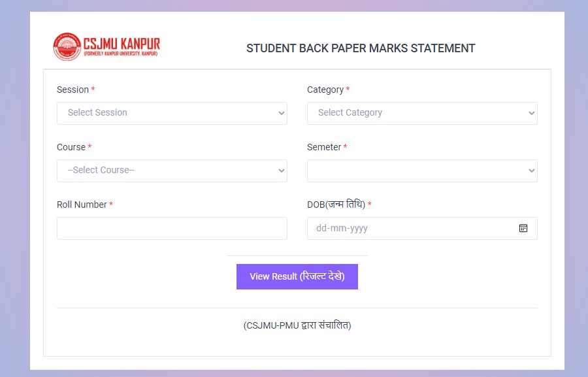Open the Semeter dropdown

pyautogui.click(x=421, y=170)
